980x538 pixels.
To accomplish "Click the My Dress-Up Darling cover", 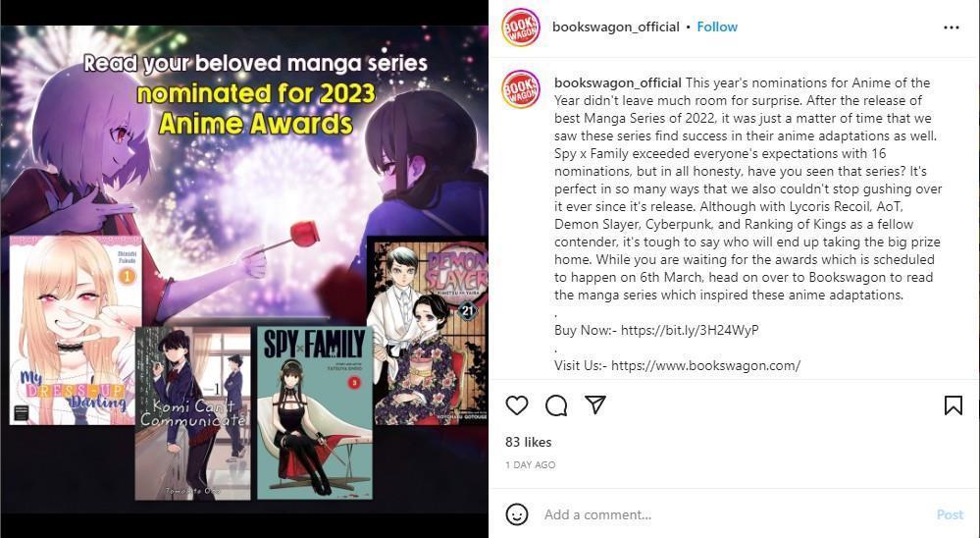I will pos(76,330).
